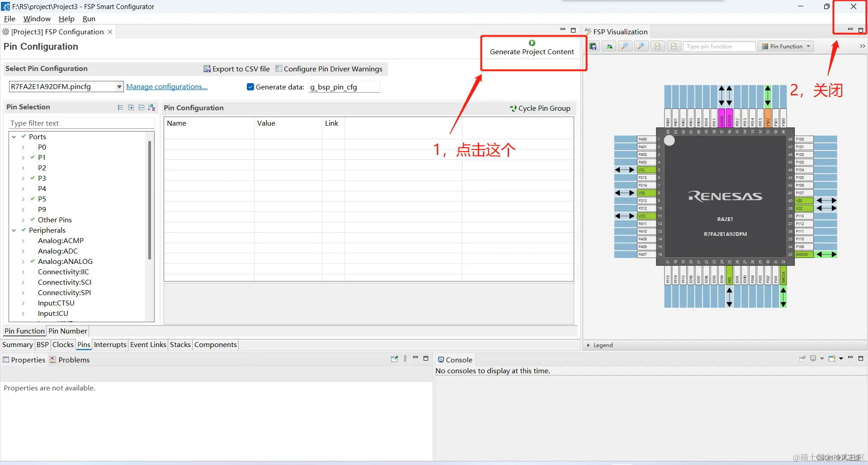Viewport: 868px width, 465px height.
Task: Switch to the Pin Number tab
Action: pyautogui.click(x=68, y=331)
